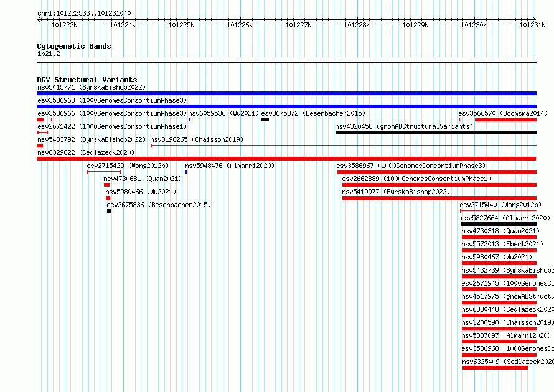Click the esv2671422 (1000GenomesConsortiumPhase1) label

pyautogui.click(x=112, y=126)
